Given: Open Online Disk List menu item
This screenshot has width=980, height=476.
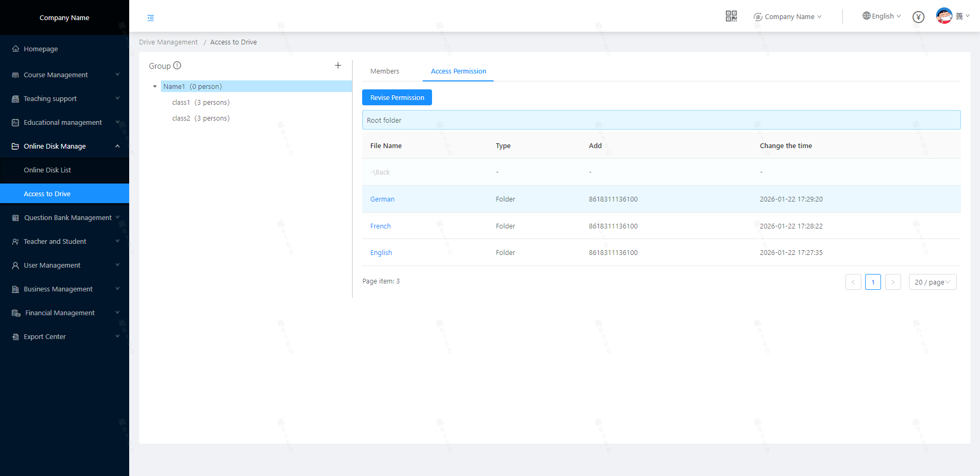Looking at the screenshot, I should [47, 170].
